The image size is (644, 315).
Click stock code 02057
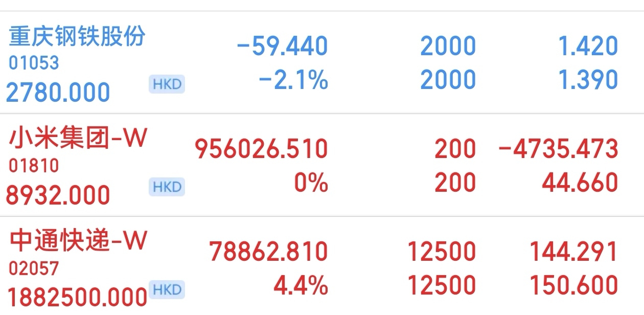(x=34, y=268)
